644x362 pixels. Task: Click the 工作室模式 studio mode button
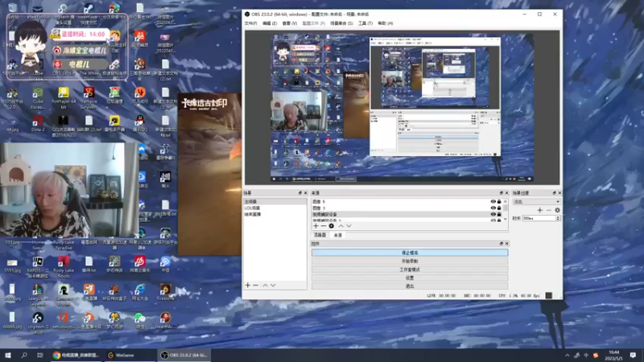point(410,269)
